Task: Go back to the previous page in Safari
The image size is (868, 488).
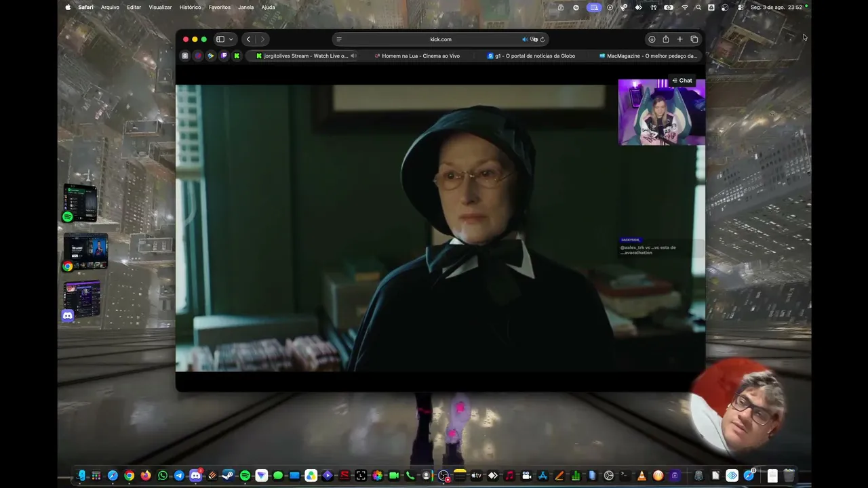Action: [x=248, y=39]
